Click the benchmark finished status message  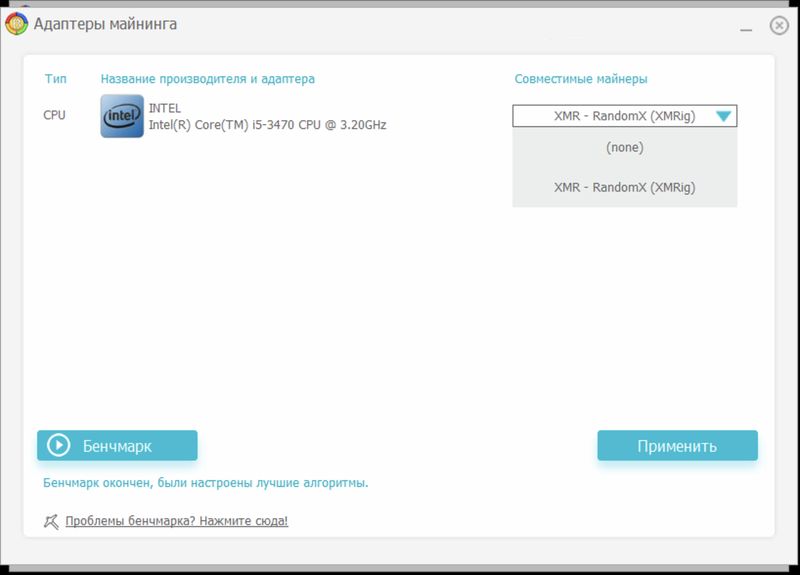tap(206, 483)
